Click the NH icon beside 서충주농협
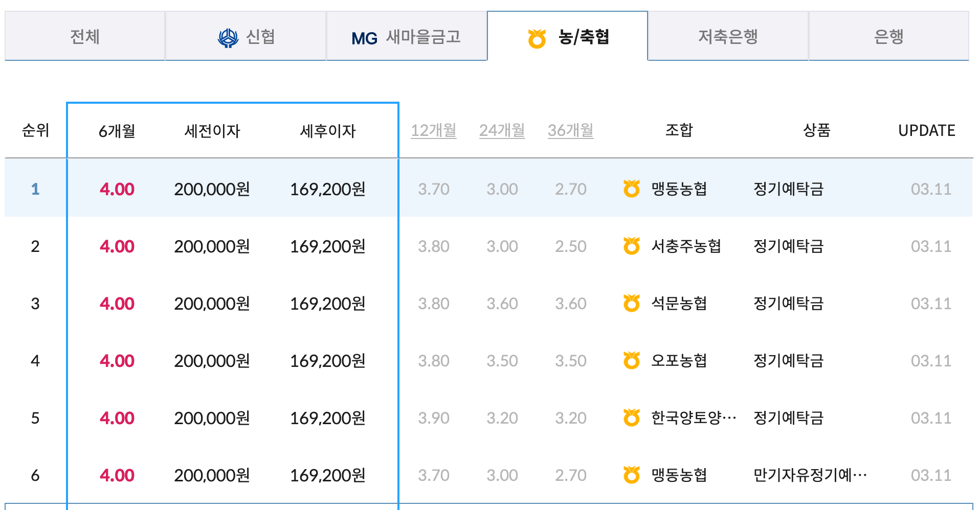980x510 pixels. [x=633, y=246]
